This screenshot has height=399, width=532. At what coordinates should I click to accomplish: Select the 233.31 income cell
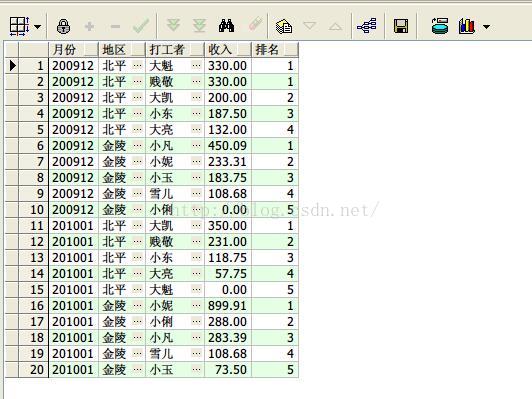[228, 162]
